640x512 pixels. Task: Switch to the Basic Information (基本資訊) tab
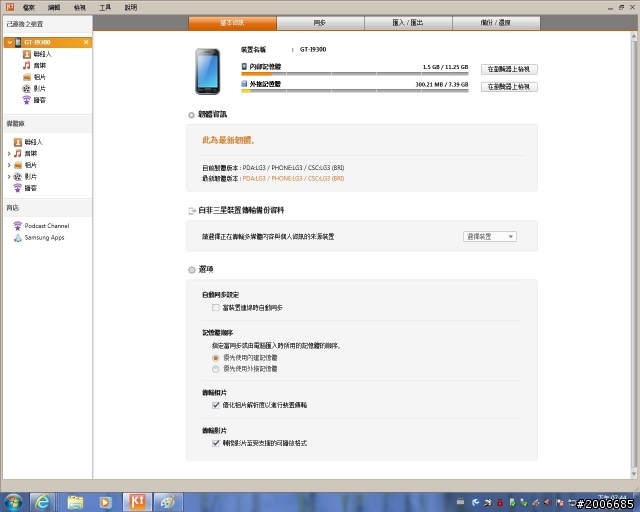click(232, 23)
